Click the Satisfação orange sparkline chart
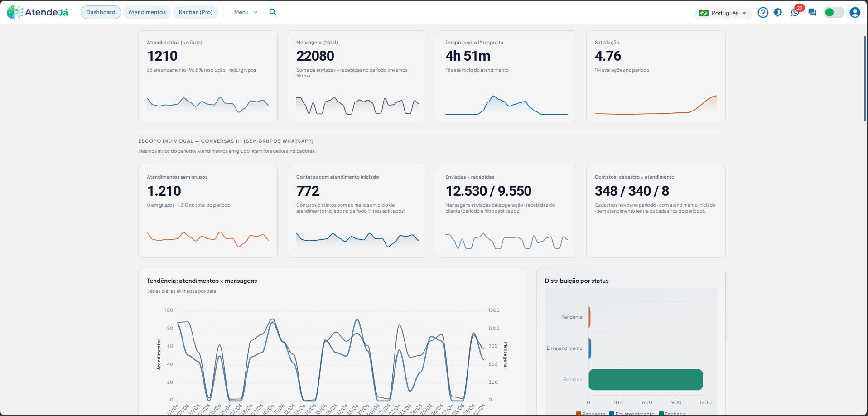Image resolution: width=868 pixels, height=416 pixels. [x=656, y=105]
